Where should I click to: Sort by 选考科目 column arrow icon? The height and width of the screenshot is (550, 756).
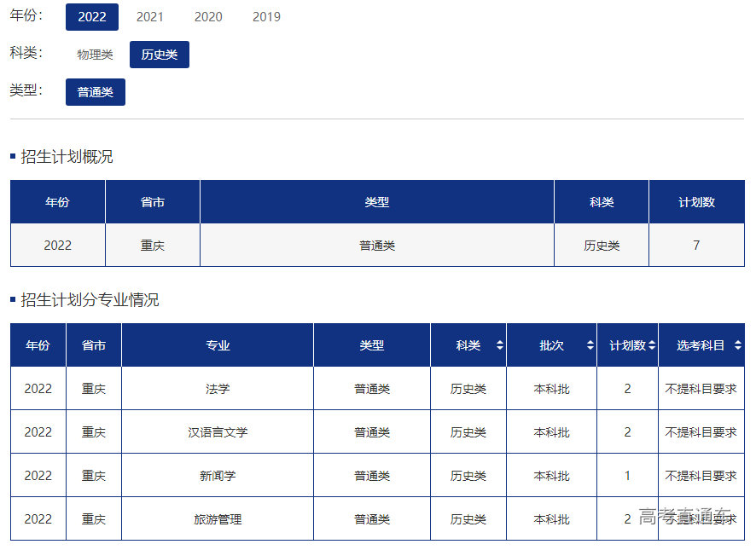coord(737,345)
